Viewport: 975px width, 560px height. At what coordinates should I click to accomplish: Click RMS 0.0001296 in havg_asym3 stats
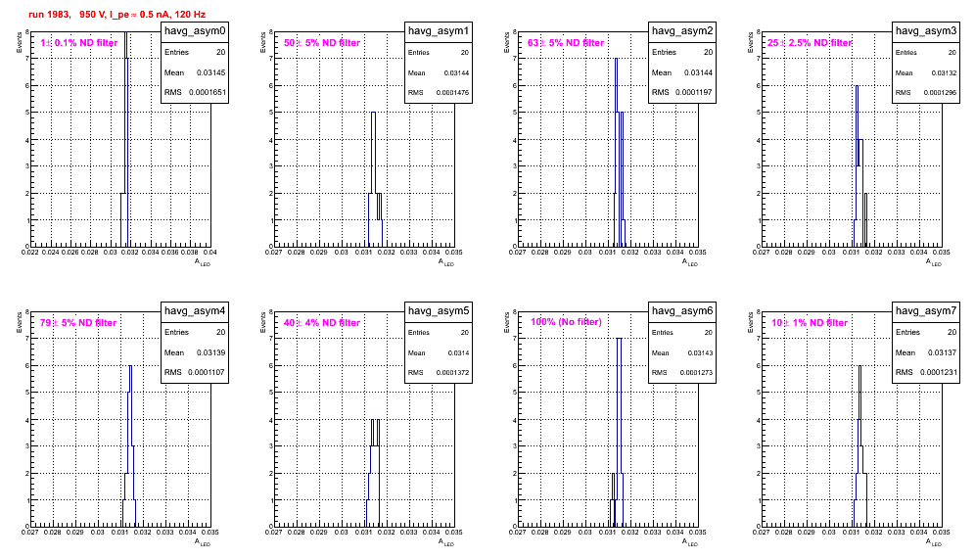point(926,92)
